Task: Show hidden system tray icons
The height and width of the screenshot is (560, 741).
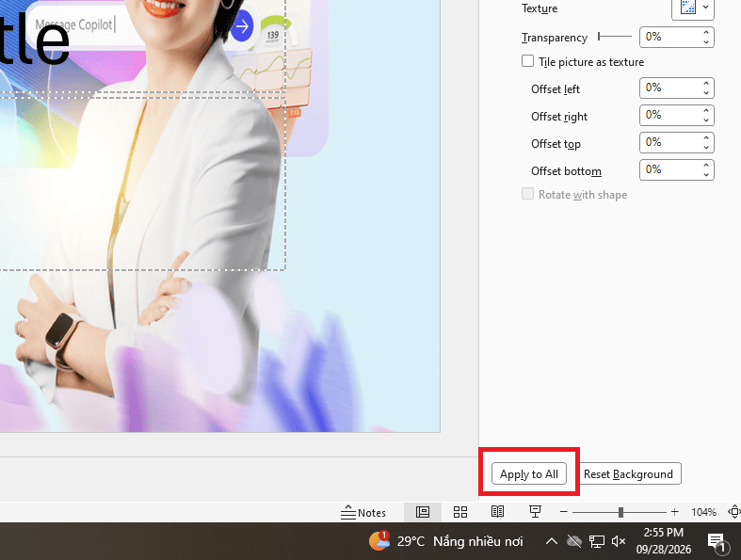Action: pyautogui.click(x=551, y=541)
